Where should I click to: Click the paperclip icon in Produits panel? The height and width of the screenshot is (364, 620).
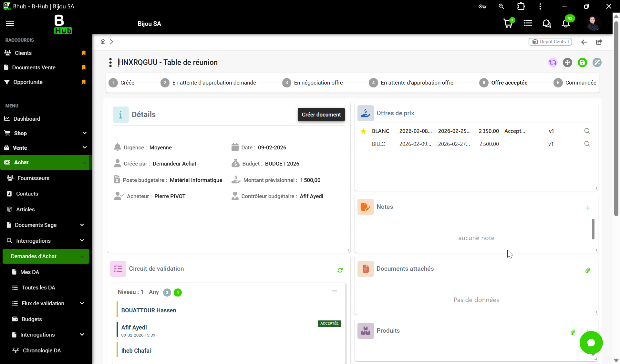(x=573, y=332)
